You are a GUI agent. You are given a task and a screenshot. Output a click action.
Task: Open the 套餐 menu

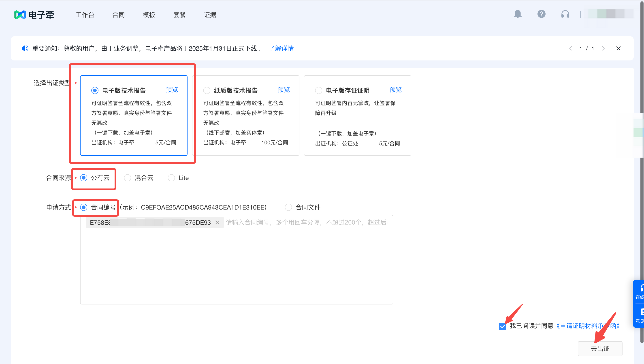[179, 15]
